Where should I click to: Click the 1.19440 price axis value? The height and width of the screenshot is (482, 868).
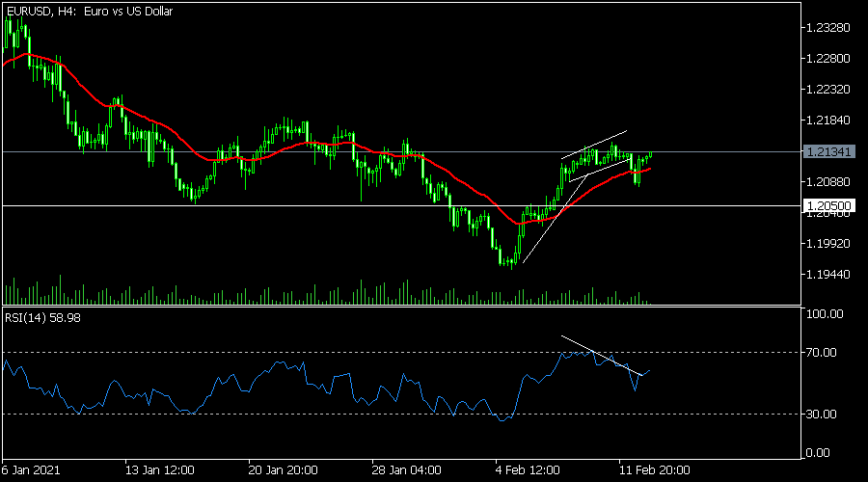[x=828, y=275]
